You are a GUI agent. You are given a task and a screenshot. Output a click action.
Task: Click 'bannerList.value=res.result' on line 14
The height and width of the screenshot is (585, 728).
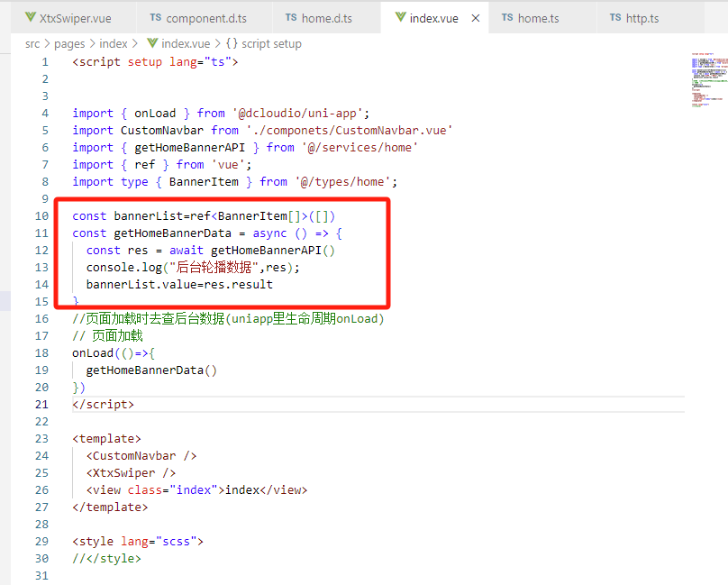click(179, 284)
